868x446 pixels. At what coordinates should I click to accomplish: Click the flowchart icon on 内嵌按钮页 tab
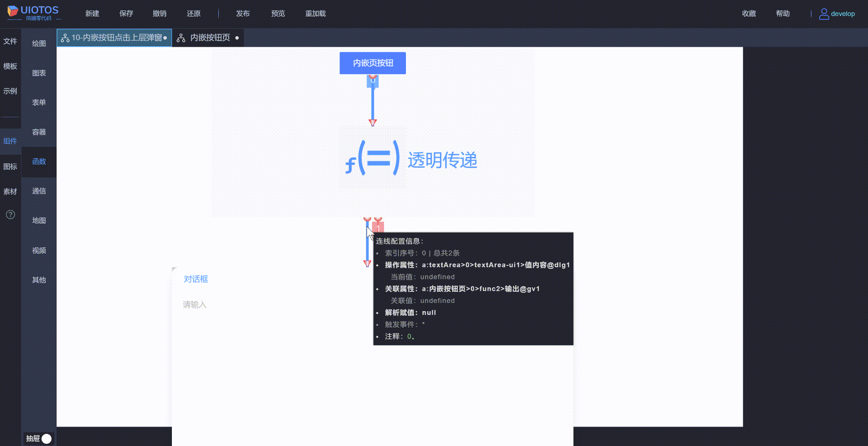tap(181, 38)
